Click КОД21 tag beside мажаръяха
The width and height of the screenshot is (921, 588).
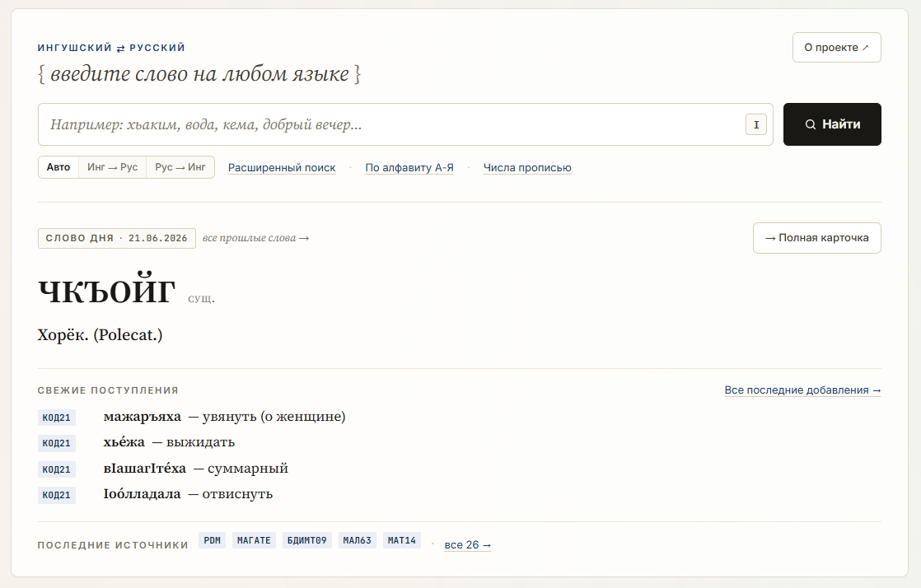[x=56, y=418]
